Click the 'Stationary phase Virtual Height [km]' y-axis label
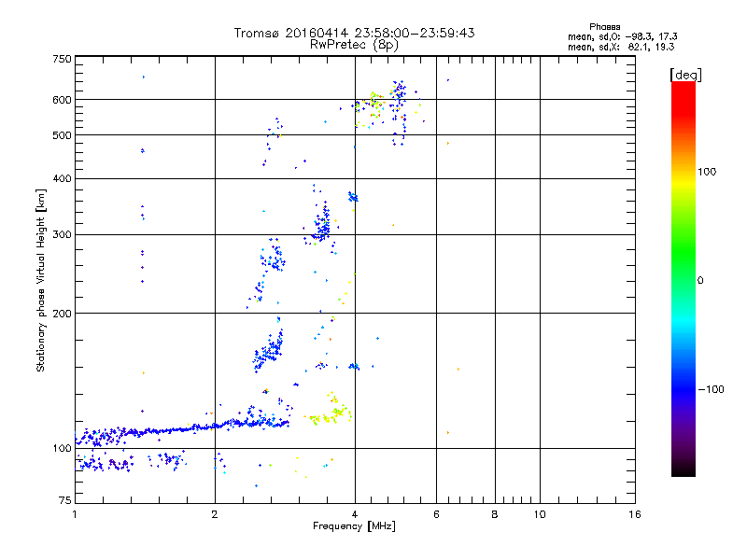747x560 pixels. [x=41, y=281]
